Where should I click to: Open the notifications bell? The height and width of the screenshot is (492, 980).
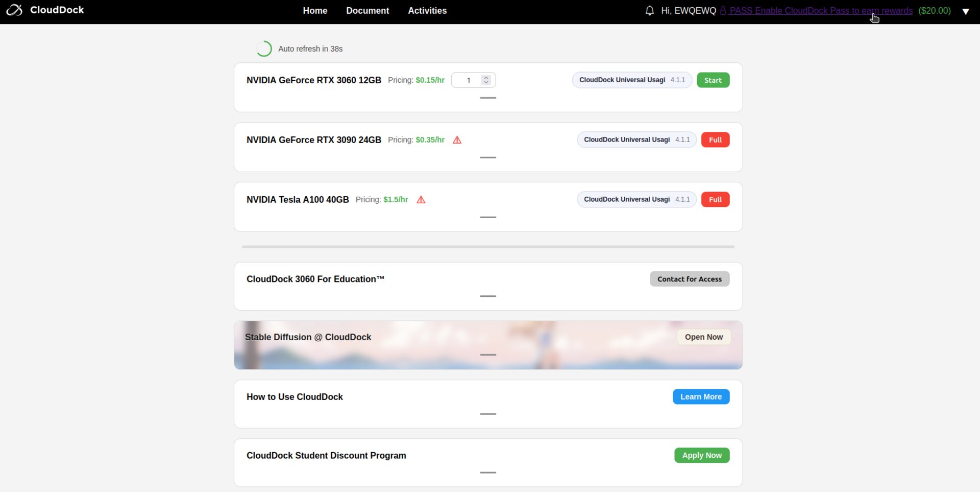pyautogui.click(x=649, y=11)
